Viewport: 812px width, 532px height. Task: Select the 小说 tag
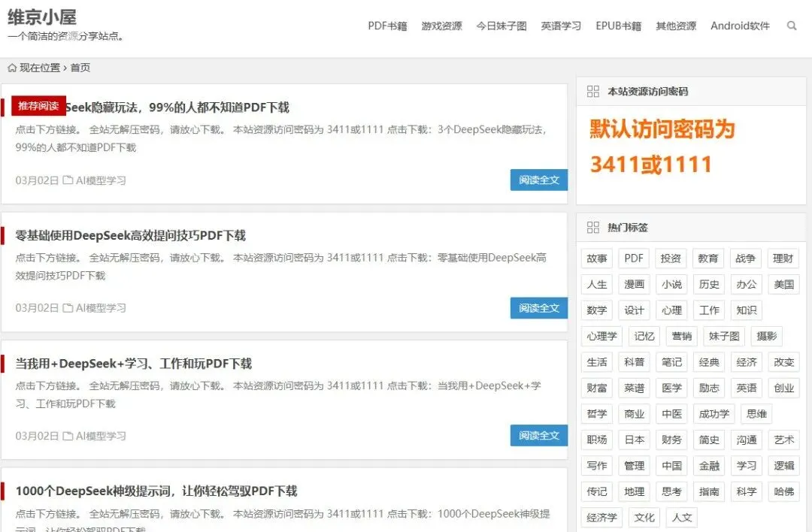point(671,284)
